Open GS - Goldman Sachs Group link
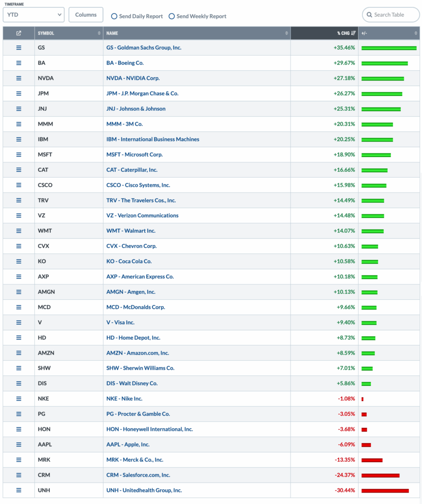 click(144, 48)
